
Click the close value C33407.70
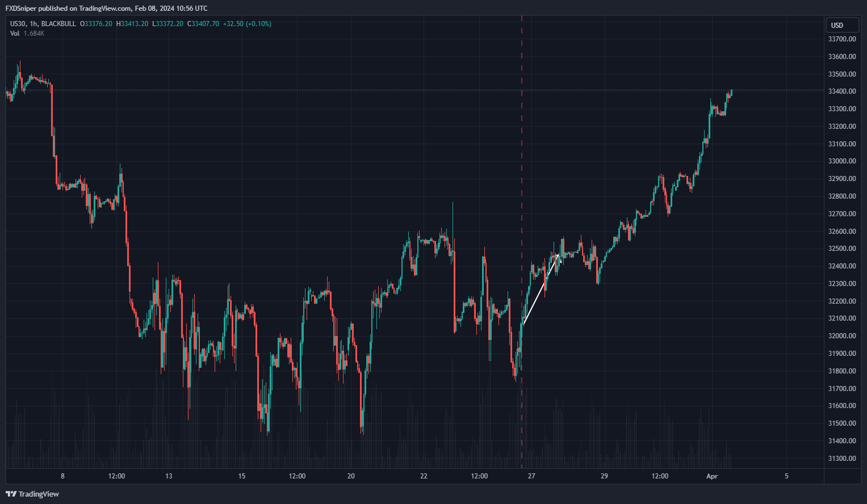click(203, 24)
